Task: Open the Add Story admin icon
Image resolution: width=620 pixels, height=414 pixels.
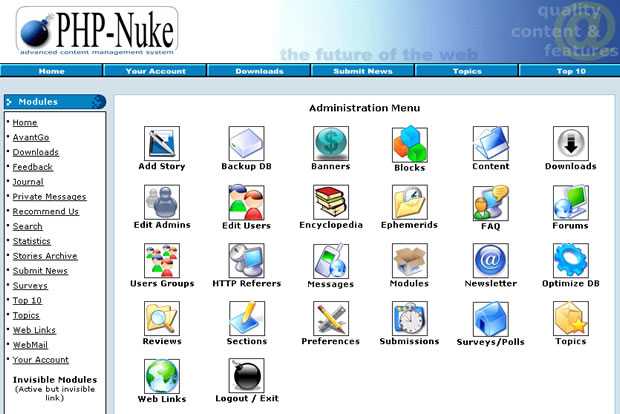Action: click(x=162, y=143)
